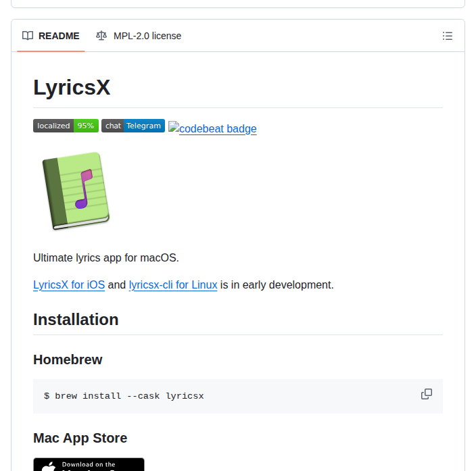Copy the brew install command
Screen dimensions: 476x471
coord(427,394)
